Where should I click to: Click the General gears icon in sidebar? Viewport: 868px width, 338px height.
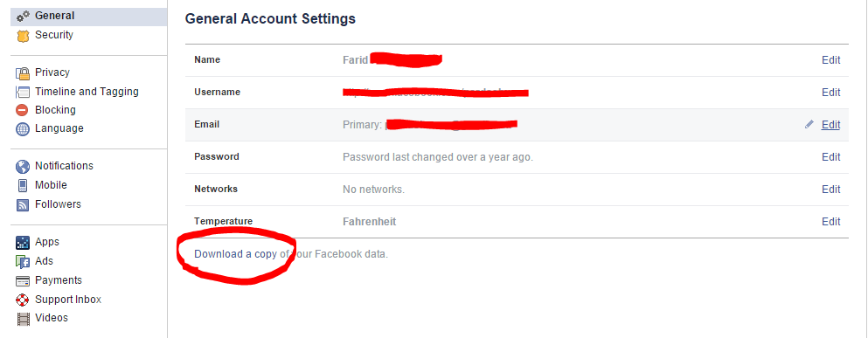coord(23,17)
